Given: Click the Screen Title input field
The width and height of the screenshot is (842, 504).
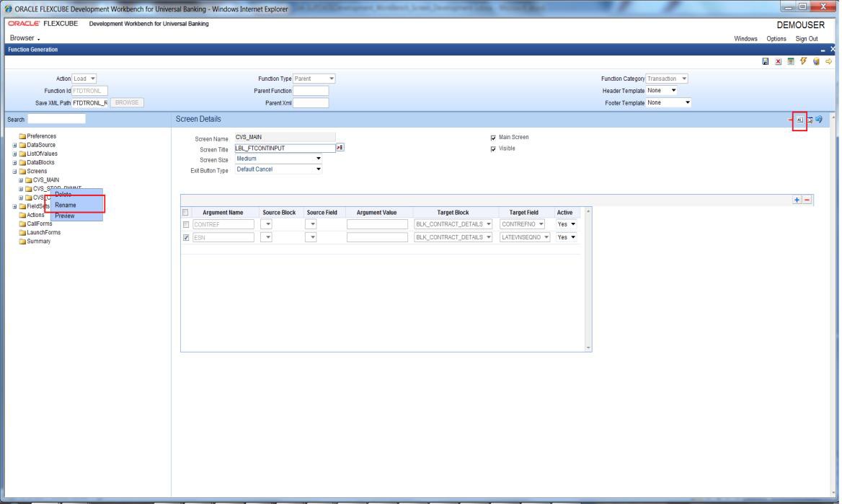Looking at the screenshot, I should click(x=285, y=149).
